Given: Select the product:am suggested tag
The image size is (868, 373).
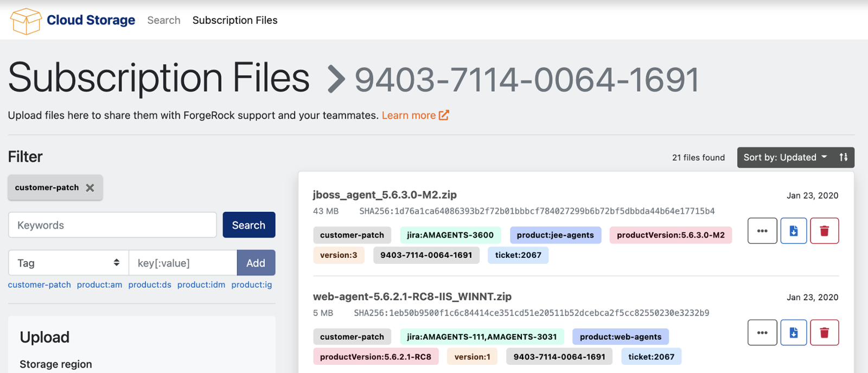Looking at the screenshot, I should pos(99,285).
